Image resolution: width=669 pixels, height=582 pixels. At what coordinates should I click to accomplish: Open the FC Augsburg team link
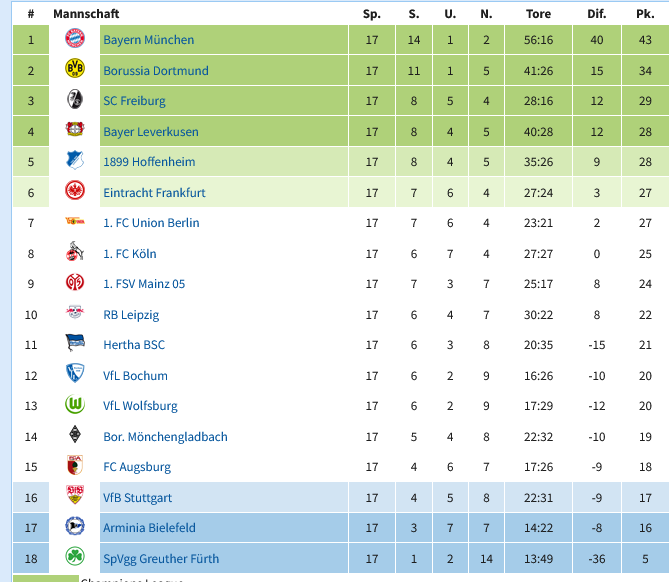click(x=137, y=467)
